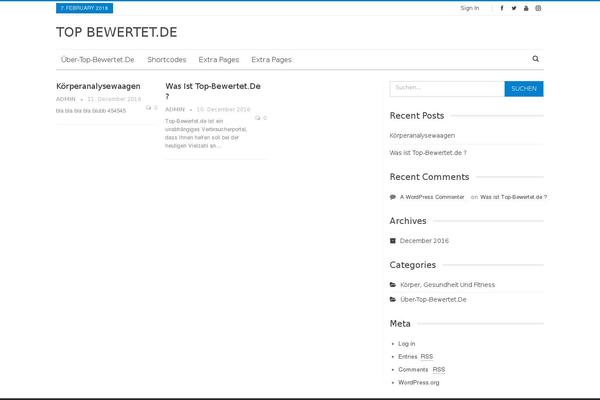This screenshot has width=600, height=400.
Task: Click the 7. FEBRUARY 2018 date badge
Action: 85,8
